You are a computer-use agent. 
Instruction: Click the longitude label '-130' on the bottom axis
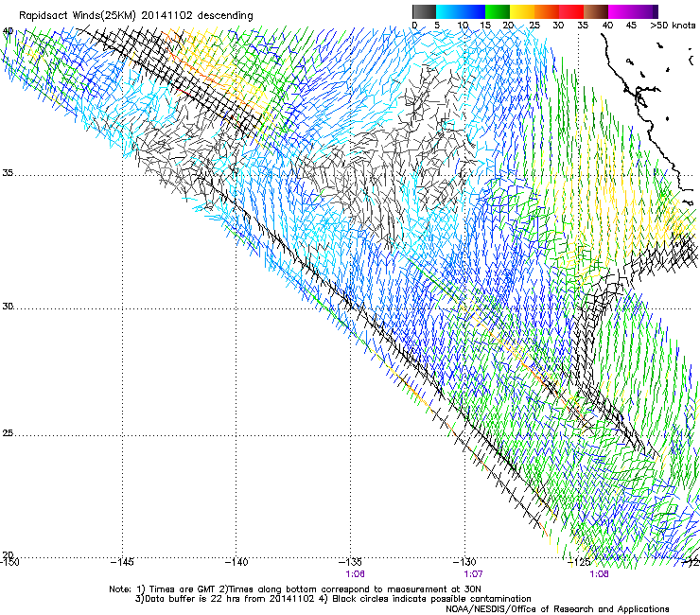[x=464, y=562]
